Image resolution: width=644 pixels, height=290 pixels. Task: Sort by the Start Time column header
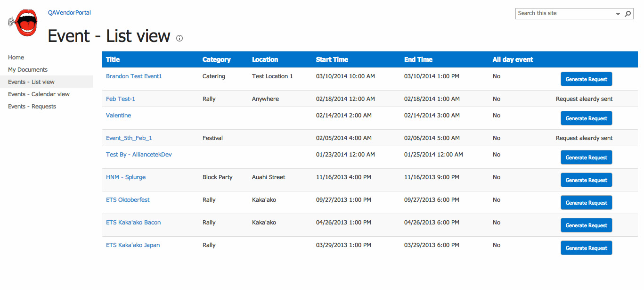click(x=332, y=59)
